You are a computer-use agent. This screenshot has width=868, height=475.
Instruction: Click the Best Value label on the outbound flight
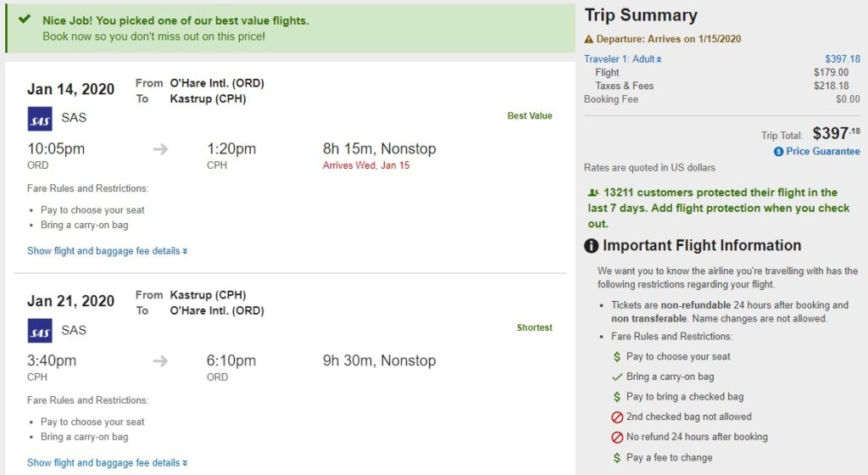click(530, 116)
